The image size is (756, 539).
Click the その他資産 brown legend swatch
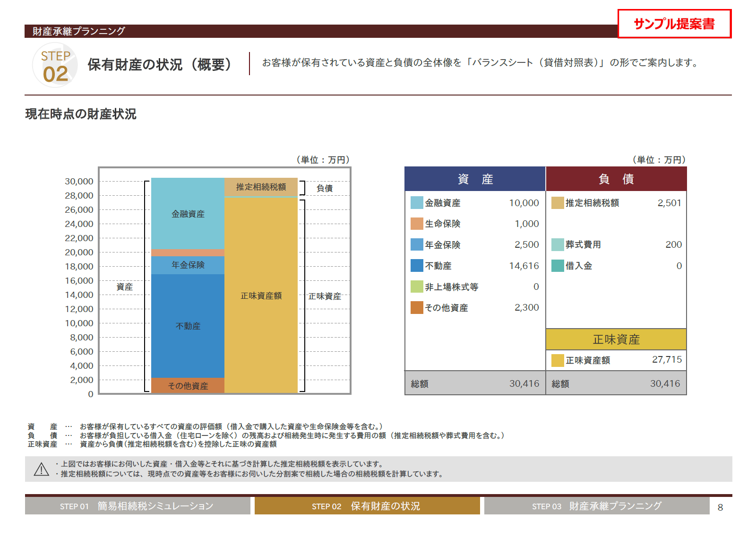(417, 308)
